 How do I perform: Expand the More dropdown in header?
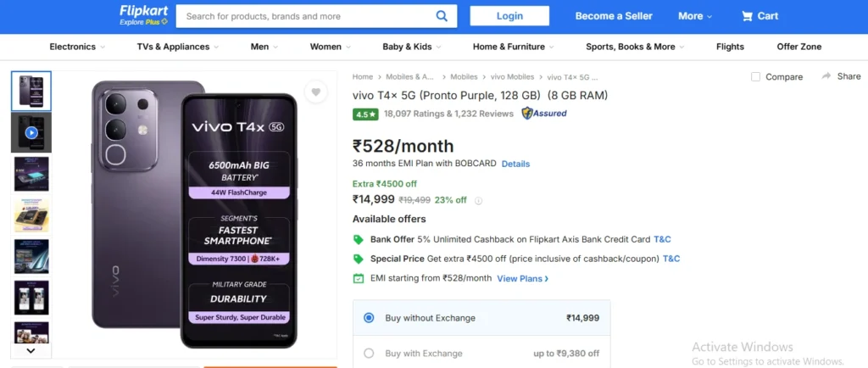tap(695, 16)
